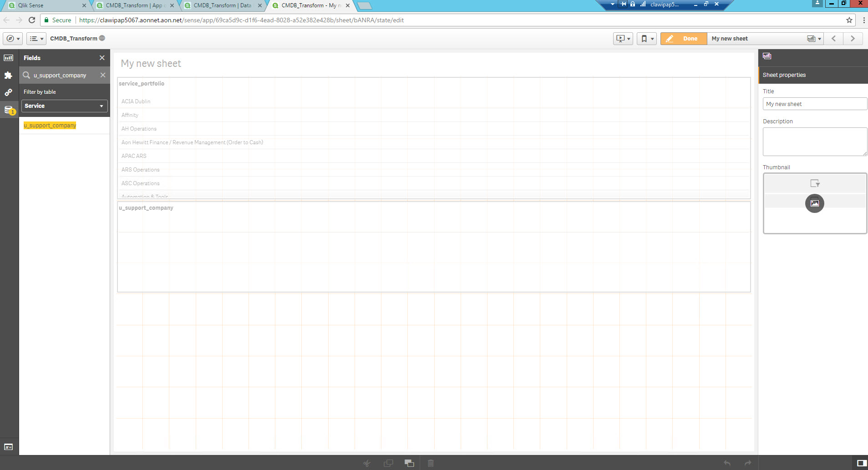
Task: Click the cut scissors icon
Action: coord(367,463)
